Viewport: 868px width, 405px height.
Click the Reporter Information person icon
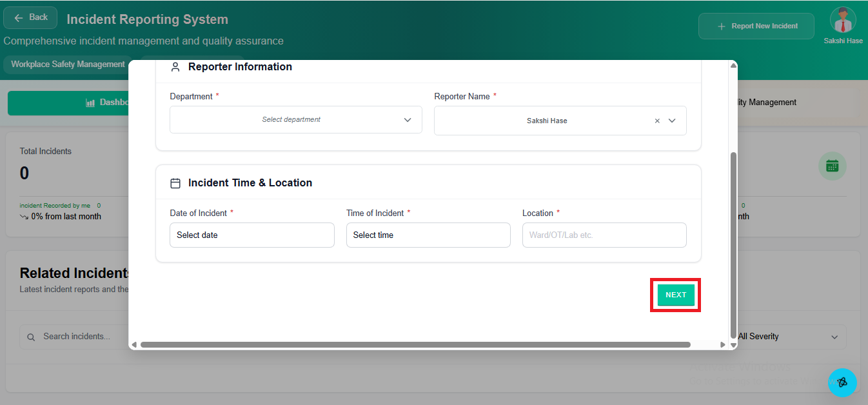click(175, 67)
